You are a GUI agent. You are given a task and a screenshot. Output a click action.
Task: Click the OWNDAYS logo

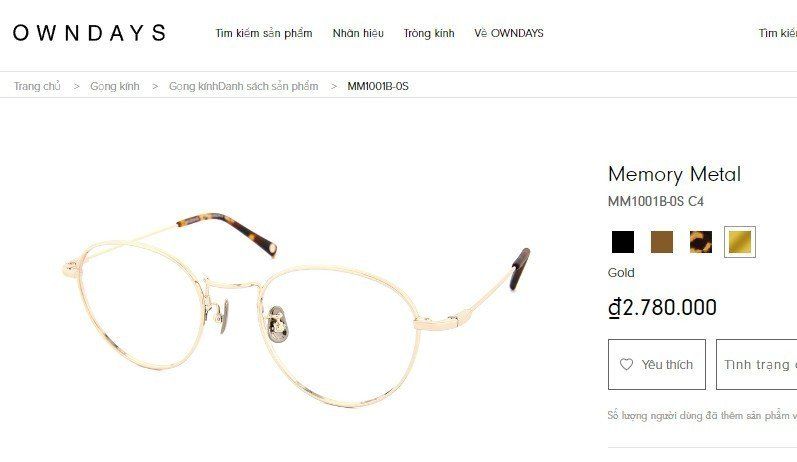click(x=89, y=33)
